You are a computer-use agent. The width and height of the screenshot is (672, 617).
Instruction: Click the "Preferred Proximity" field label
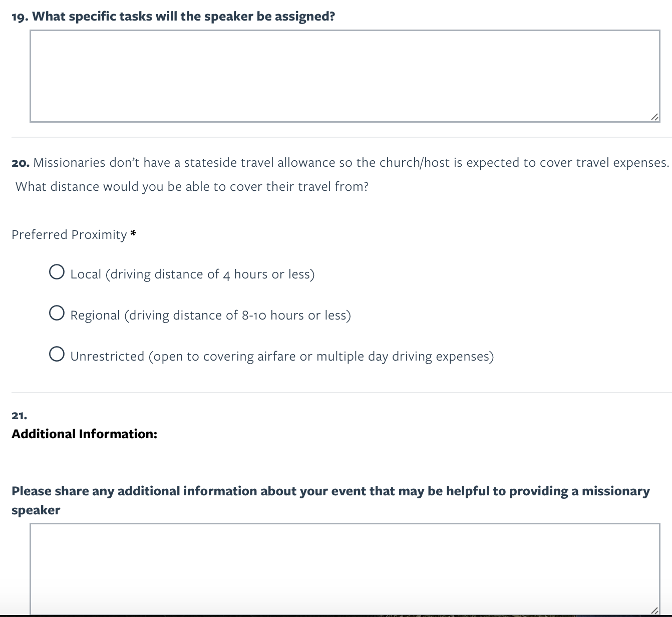click(69, 235)
